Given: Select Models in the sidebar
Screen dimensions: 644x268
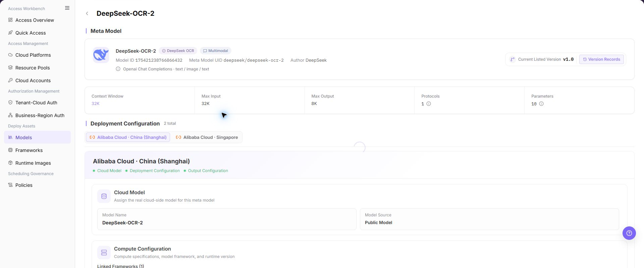Looking at the screenshot, I should coord(37,138).
